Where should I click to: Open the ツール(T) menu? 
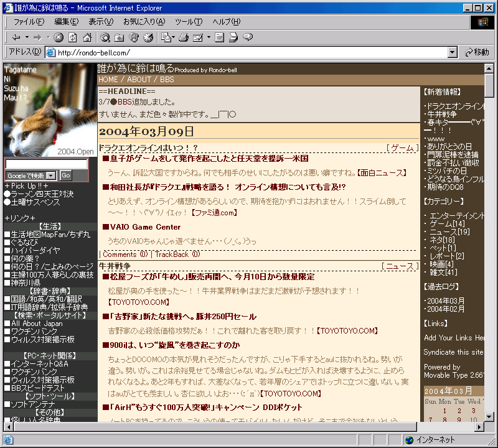pos(189,22)
